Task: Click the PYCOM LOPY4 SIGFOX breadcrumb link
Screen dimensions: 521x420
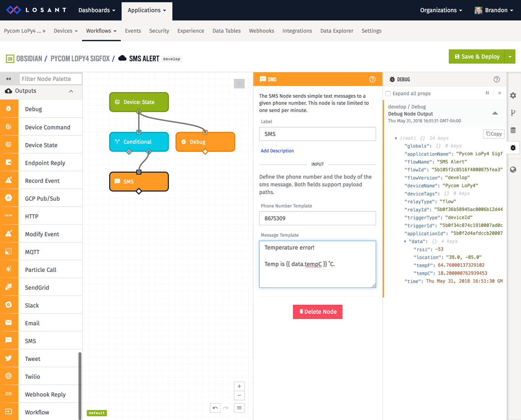Action: [x=80, y=59]
